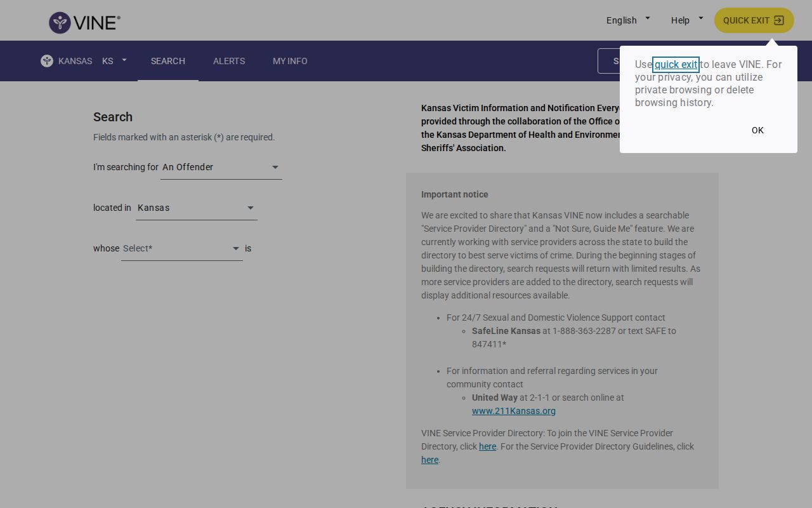812x508 pixels.
Task: Open the Help dropdown menu
Action: tap(687, 20)
